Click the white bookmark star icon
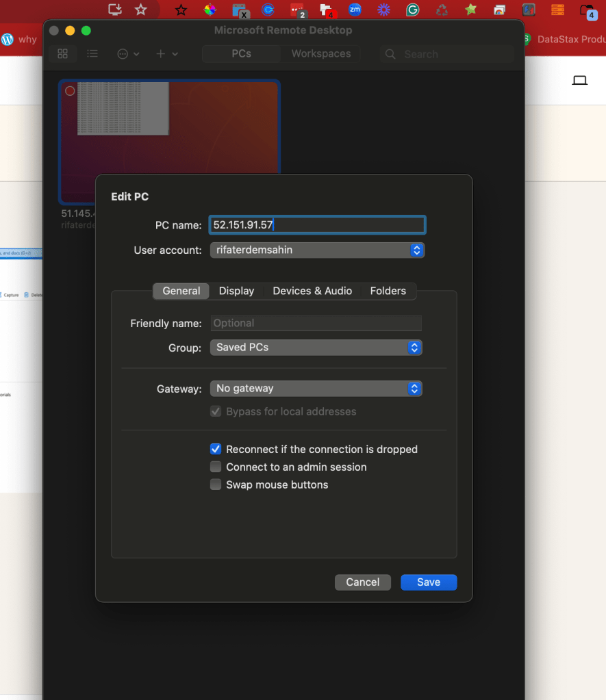Image resolution: width=606 pixels, height=700 pixels. click(141, 10)
